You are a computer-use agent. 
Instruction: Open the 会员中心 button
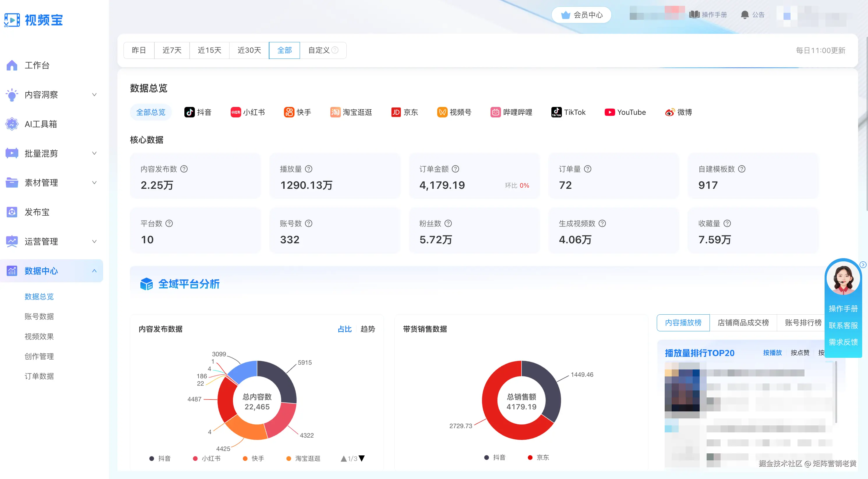point(581,15)
